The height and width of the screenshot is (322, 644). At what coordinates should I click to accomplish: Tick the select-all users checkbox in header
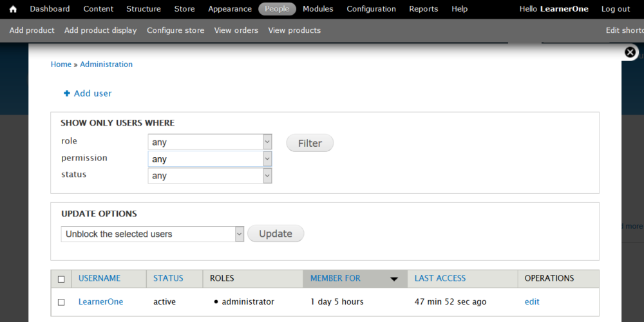tap(61, 279)
